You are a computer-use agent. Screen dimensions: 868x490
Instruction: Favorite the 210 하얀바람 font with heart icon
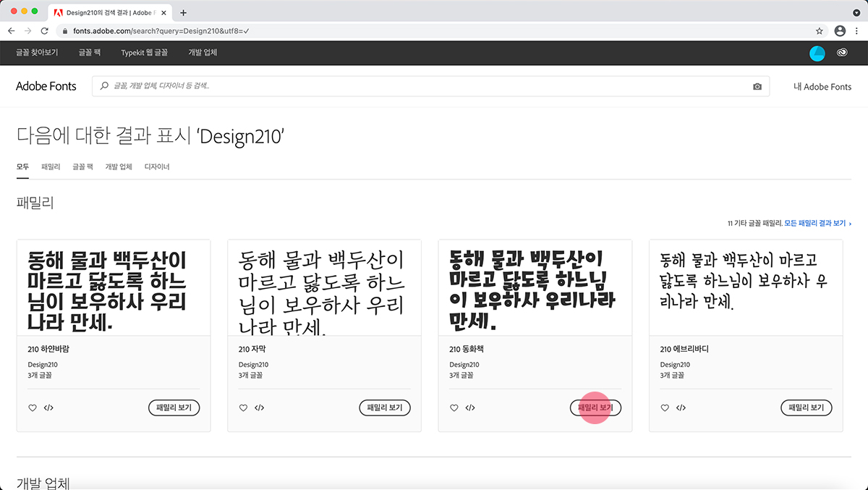[33, 408]
